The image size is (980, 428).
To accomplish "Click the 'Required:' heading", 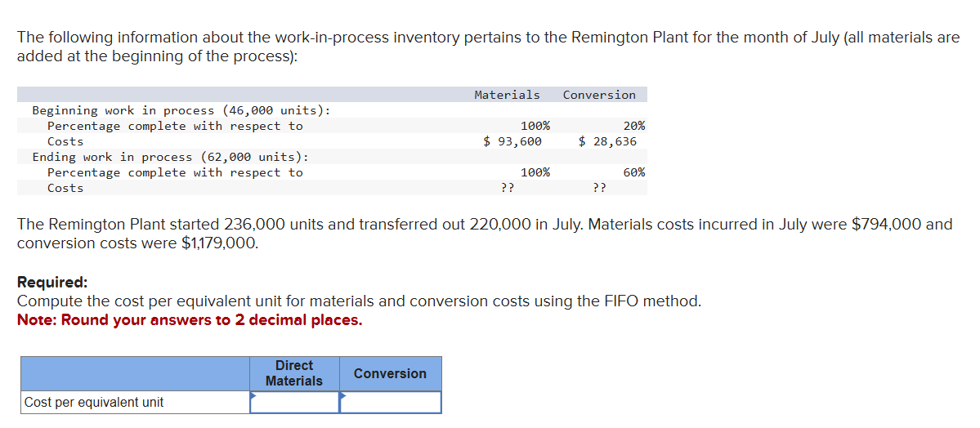I will click(x=52, y=282).
